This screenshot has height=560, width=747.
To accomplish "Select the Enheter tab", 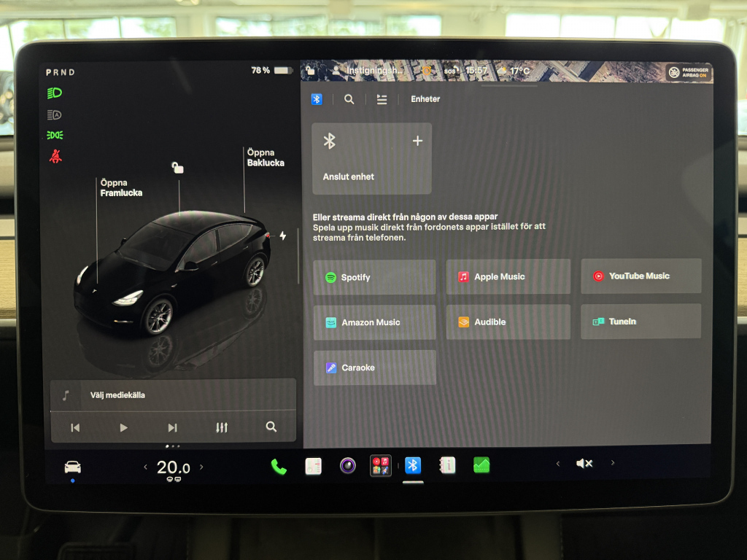I will point(425,99).
